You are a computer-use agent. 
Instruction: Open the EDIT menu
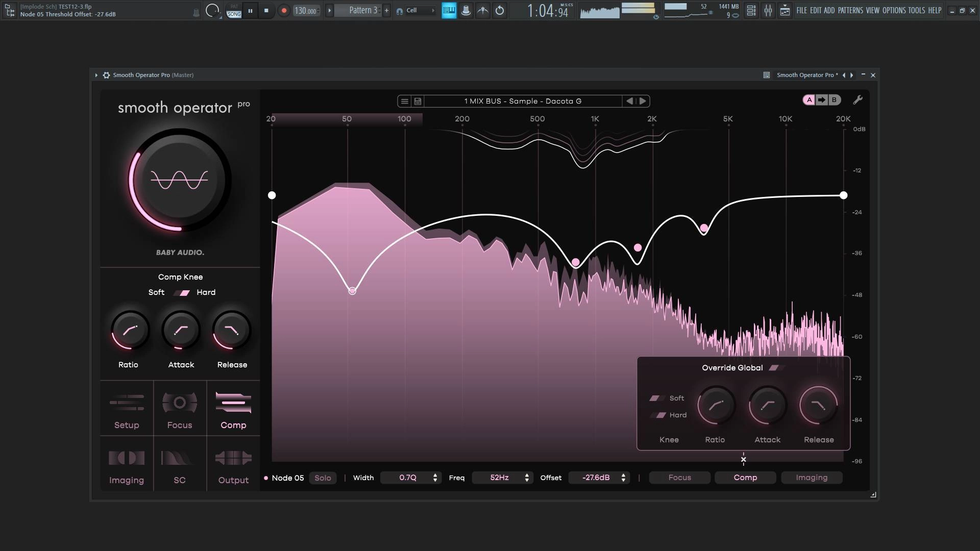click(x=816, y=10)
